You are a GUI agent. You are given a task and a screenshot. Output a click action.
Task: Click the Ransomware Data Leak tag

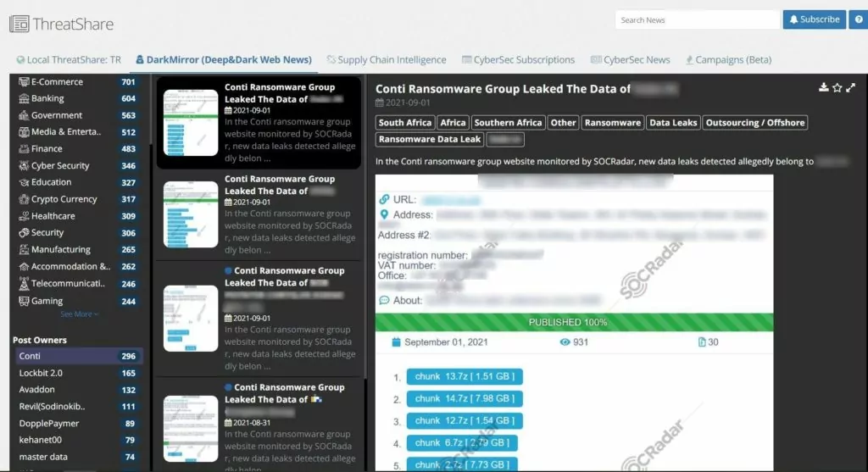click(x=430, y=140)
